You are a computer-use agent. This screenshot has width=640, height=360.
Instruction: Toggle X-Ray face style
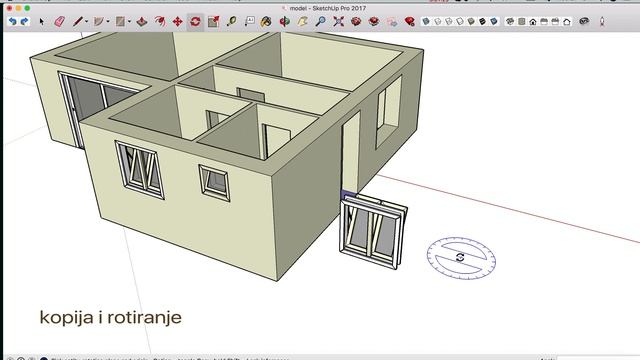coord(426,21)
